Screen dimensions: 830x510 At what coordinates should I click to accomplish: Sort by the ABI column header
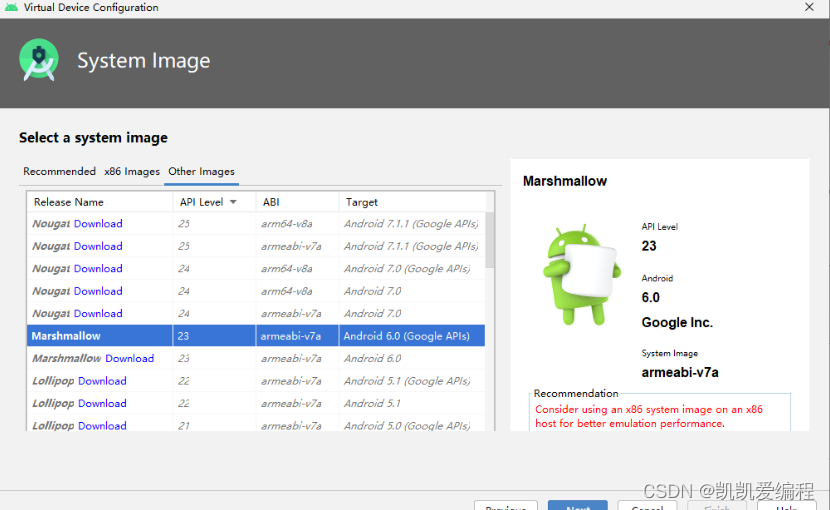coord(297,202)
